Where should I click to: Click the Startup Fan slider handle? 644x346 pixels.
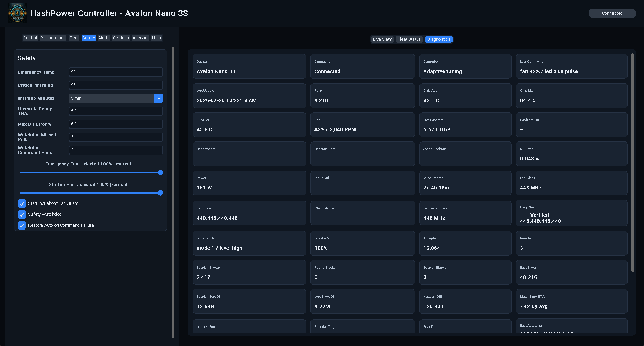click(160, 193)
